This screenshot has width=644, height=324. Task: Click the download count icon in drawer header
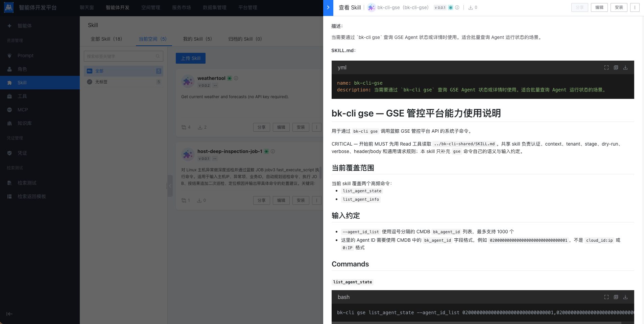click(470, 7)
